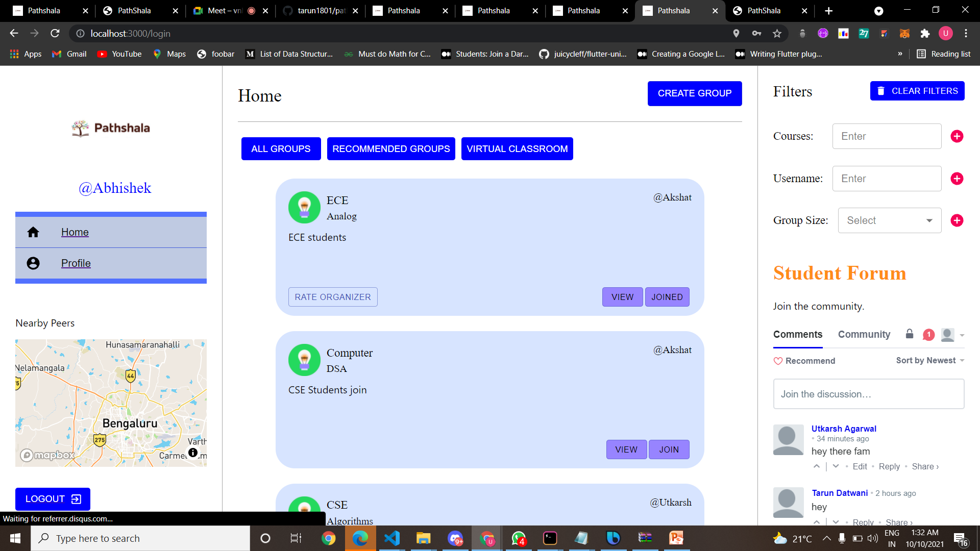Click the plus icon next to Courses
980x551 pixels.
coord(957,136)
